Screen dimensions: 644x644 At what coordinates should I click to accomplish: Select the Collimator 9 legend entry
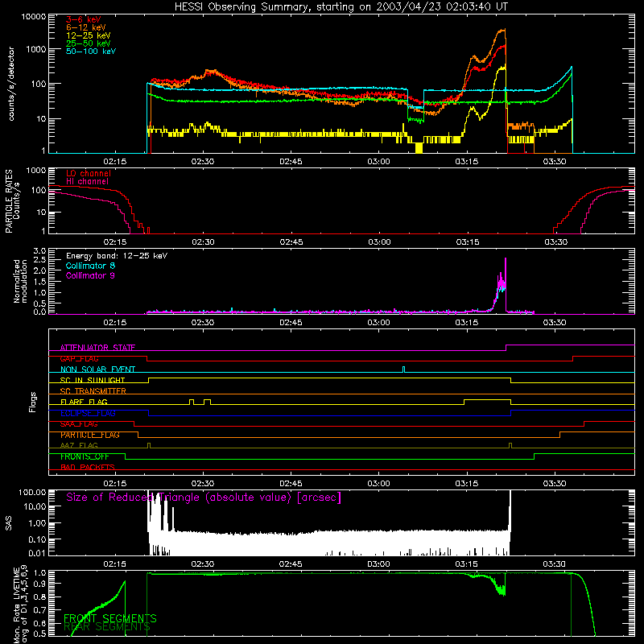click(90, 275)
